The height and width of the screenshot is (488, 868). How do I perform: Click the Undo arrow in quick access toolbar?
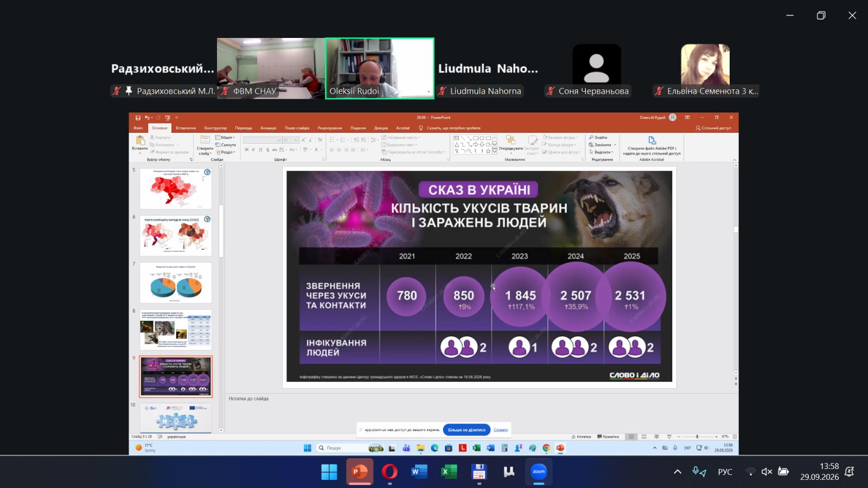146,118
